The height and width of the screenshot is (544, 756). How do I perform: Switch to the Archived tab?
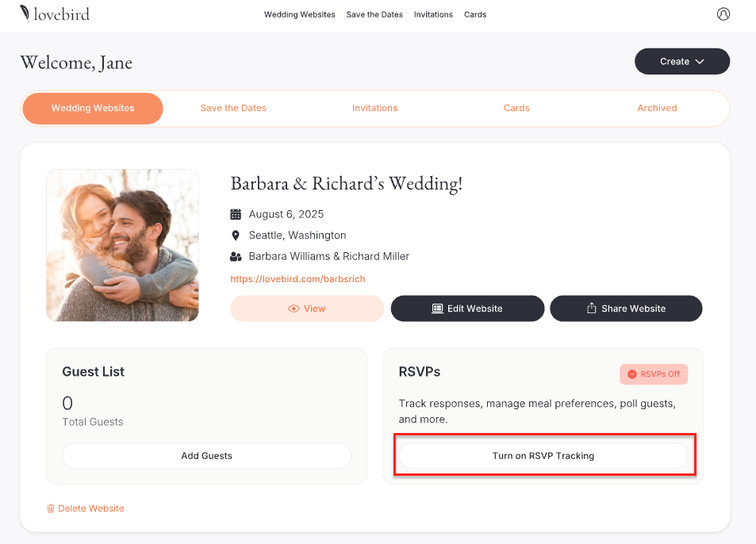point(657,108)
